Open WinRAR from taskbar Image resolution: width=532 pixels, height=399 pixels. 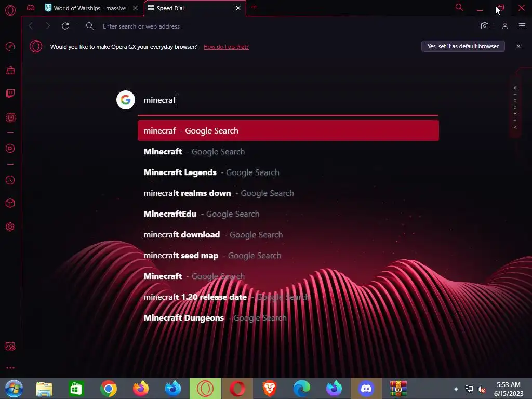coord(398,389)
